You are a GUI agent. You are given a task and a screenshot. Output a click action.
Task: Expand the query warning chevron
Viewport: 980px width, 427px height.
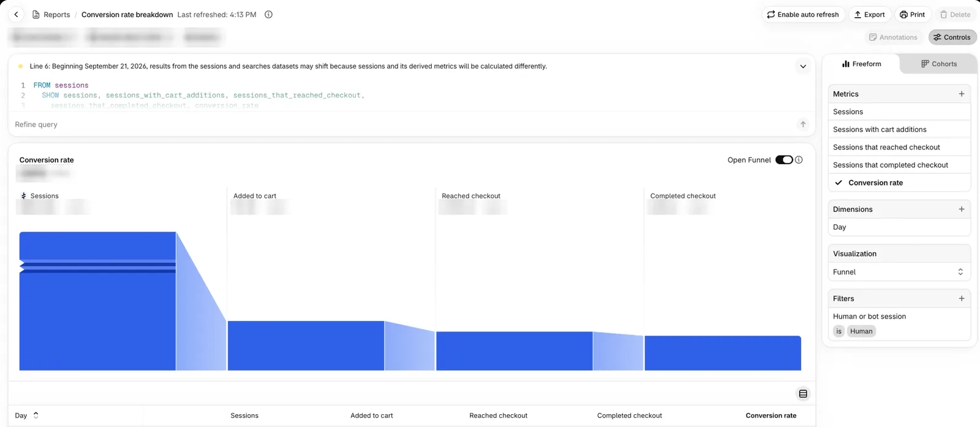[803, 66]
